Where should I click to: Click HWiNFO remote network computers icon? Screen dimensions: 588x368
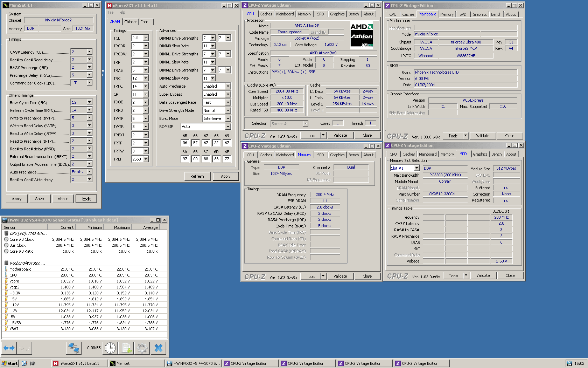click(x=74, y=348)
